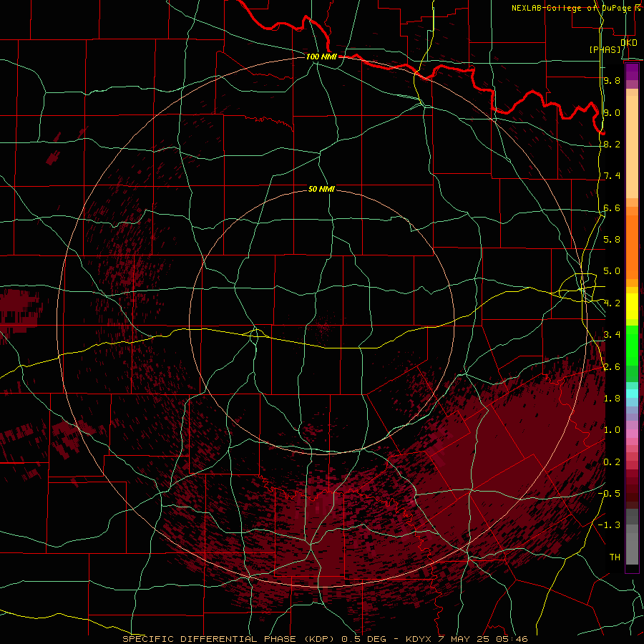Click the 5.0 value on the scale

click(612, 271)
